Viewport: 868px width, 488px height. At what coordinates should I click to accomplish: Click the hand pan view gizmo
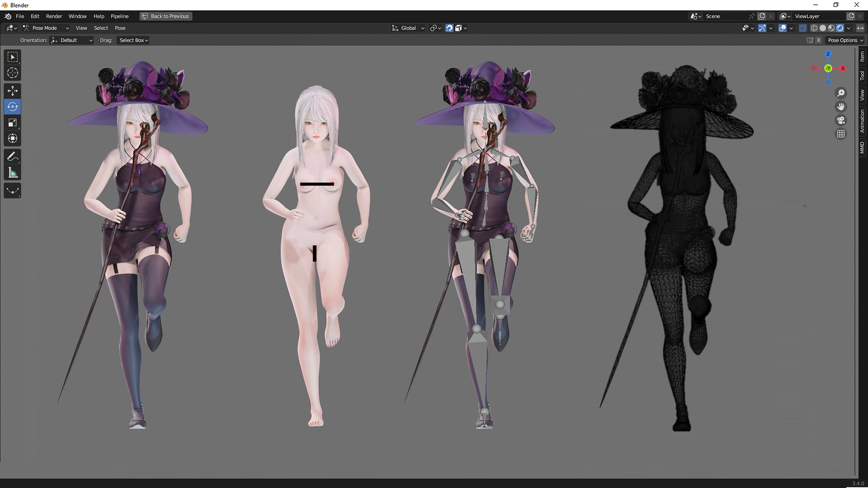coord(841,106)
